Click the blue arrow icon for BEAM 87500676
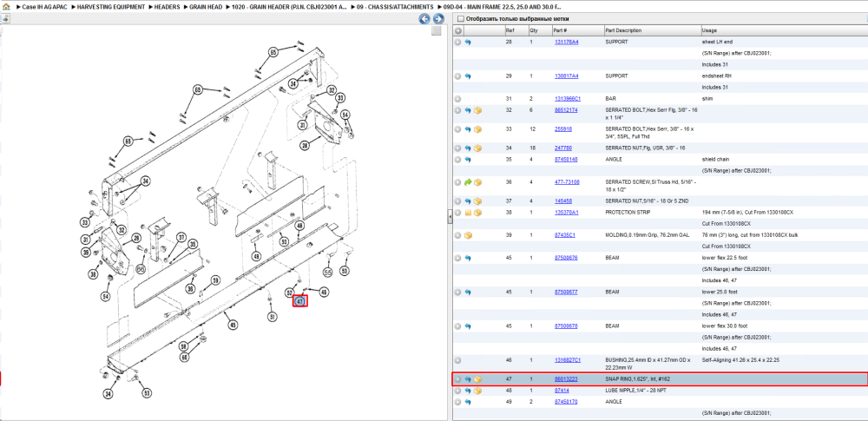The image size is (868, 421). (468, 258)
